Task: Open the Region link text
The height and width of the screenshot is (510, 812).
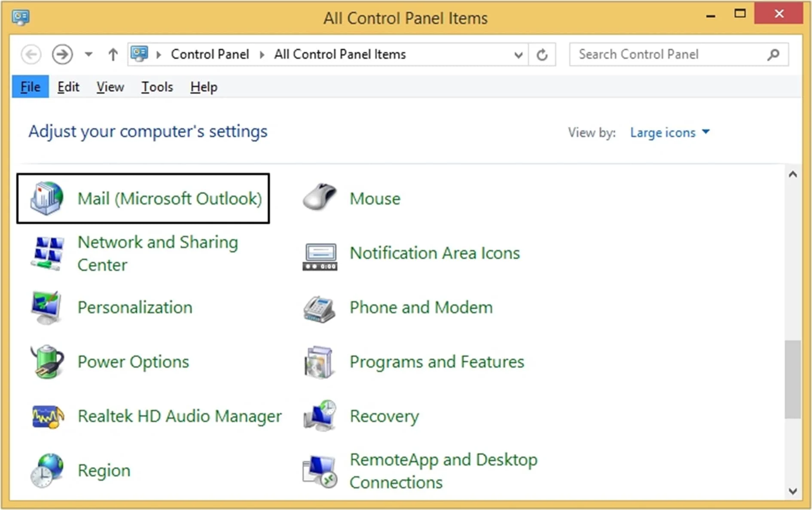Action: pyautogui.click(x=104, y=471)
